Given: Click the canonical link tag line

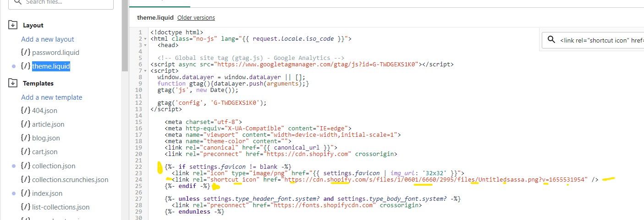Looking at the screenshot, I should pyautogui.click(x=251, y=148).
